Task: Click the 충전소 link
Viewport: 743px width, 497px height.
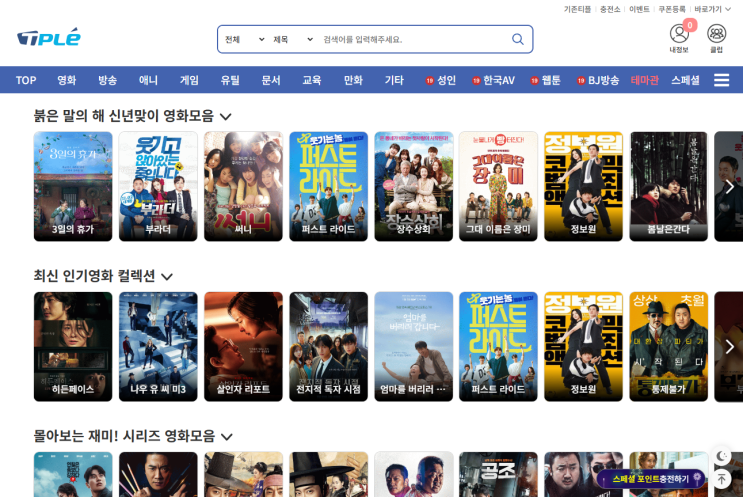Action: point(610,9)
